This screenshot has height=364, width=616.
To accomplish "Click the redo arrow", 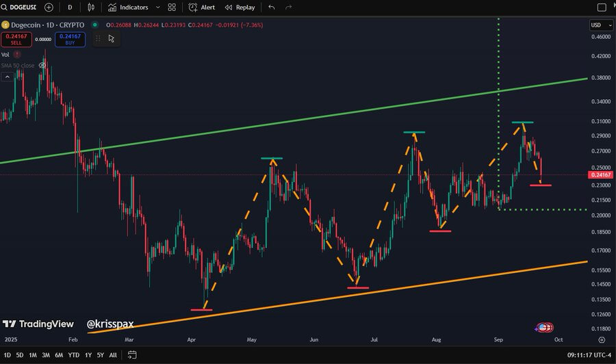I will [288, 8].
